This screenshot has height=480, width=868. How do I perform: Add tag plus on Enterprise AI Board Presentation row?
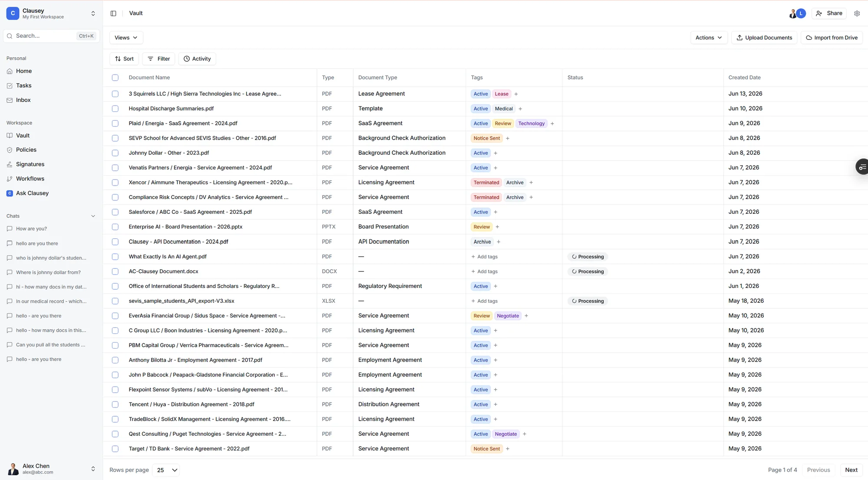497,227
